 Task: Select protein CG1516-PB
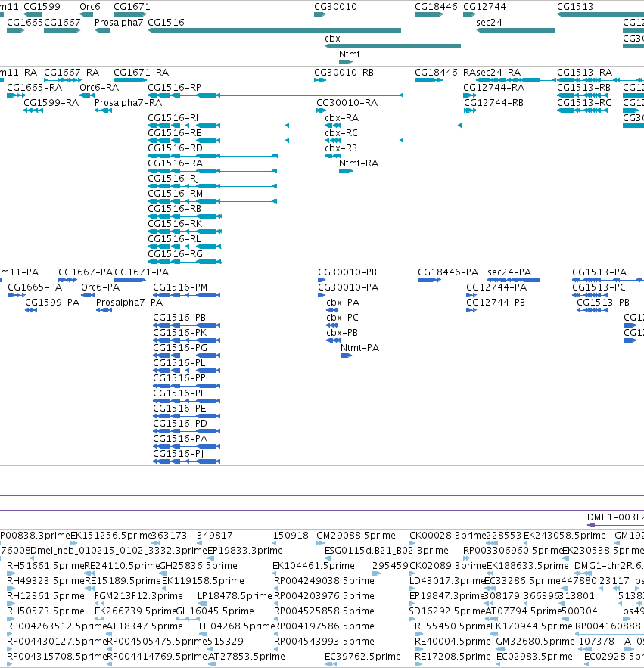pos(187,325)
